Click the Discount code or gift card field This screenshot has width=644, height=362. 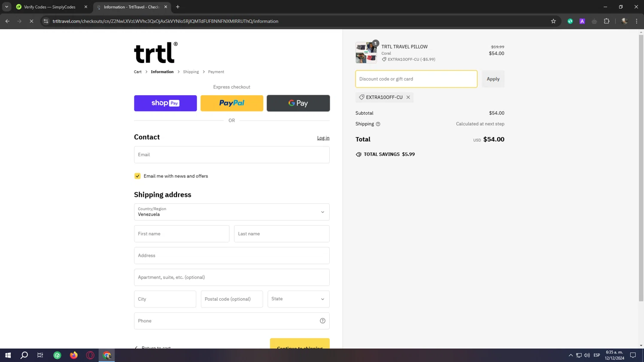point(416,79)
